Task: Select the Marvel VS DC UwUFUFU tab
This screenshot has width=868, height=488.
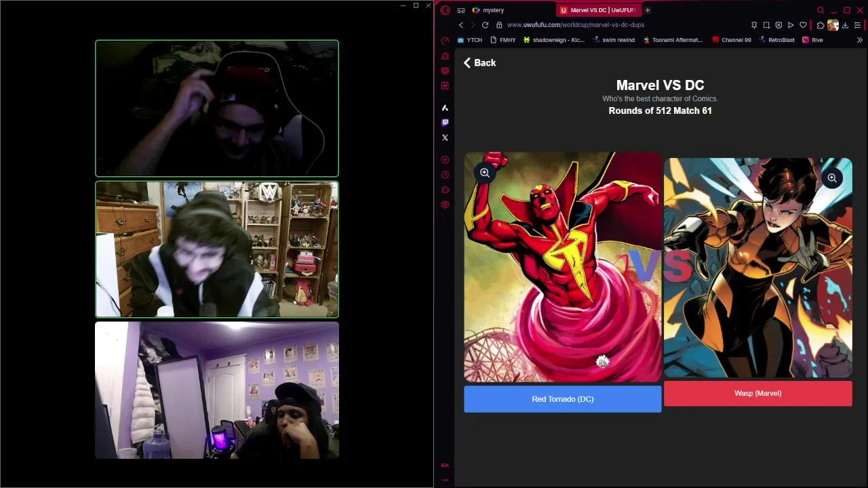Action: tap(598, 10)
